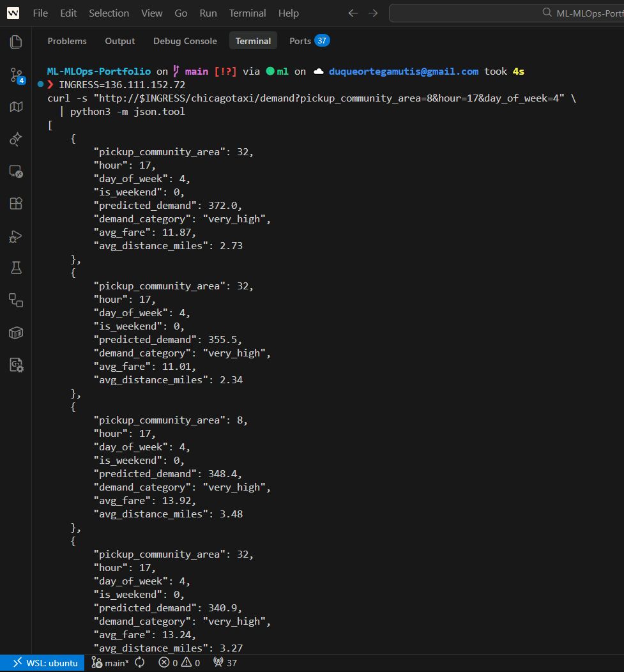Switch to the Problems panel tab
Viewport: 624px width, 672px height.
[x=67, y=41]
